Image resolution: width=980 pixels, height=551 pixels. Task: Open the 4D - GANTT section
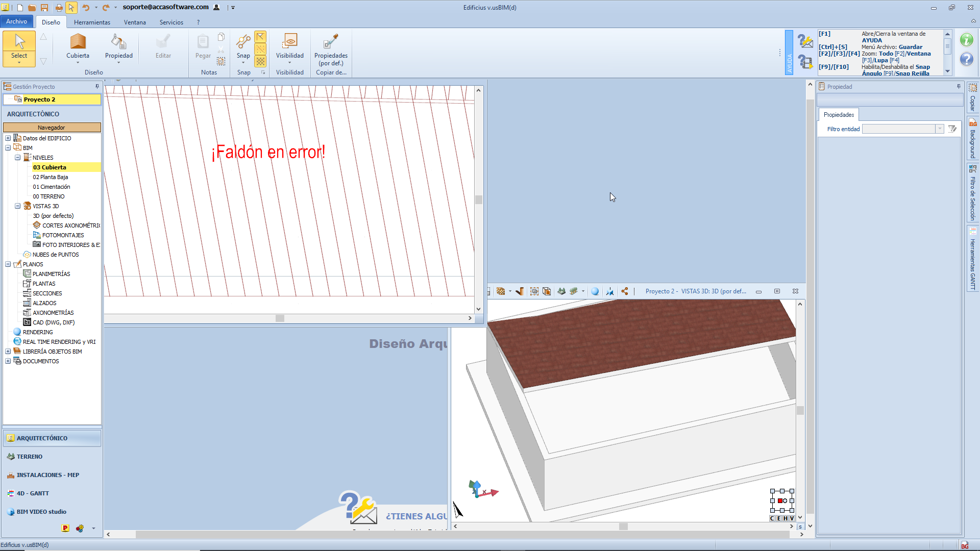[33, 493]
